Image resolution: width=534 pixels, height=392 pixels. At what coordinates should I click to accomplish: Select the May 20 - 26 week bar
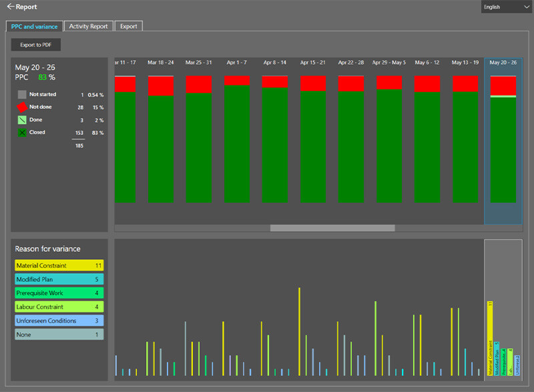tap(503, 140)
